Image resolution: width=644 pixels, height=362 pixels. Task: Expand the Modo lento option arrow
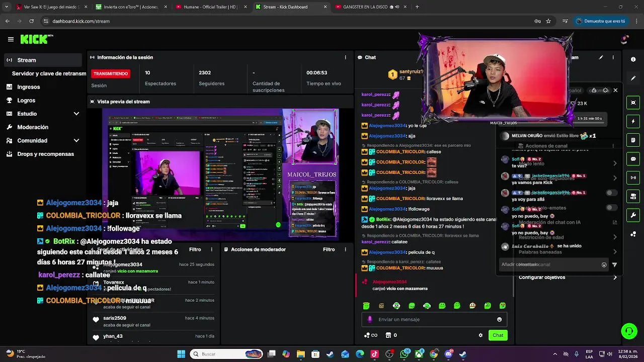(x=615, y=163)
